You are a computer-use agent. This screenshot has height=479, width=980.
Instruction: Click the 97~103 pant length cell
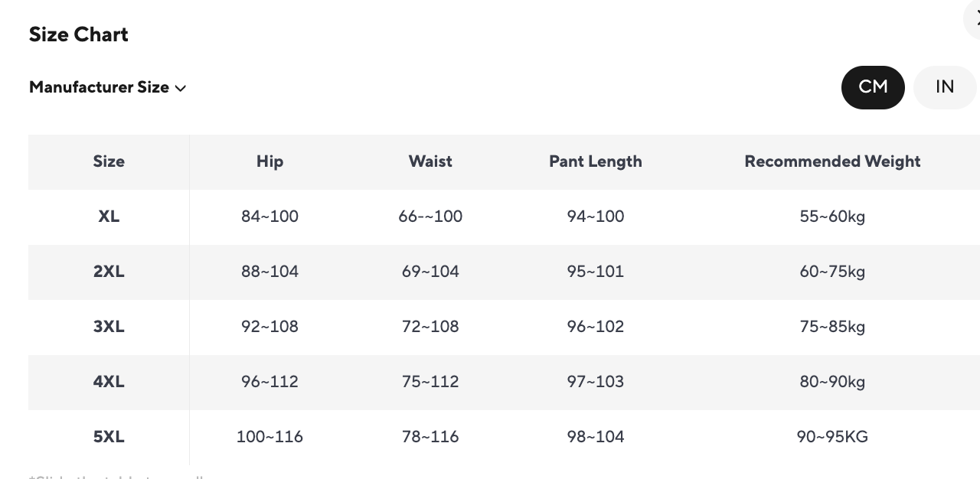(x=595, y=382)
